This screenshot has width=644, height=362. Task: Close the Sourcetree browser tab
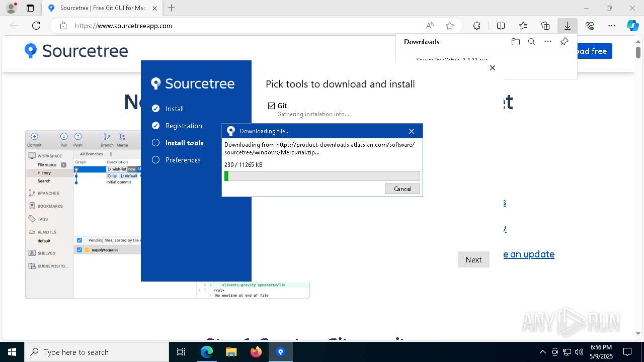154,8
